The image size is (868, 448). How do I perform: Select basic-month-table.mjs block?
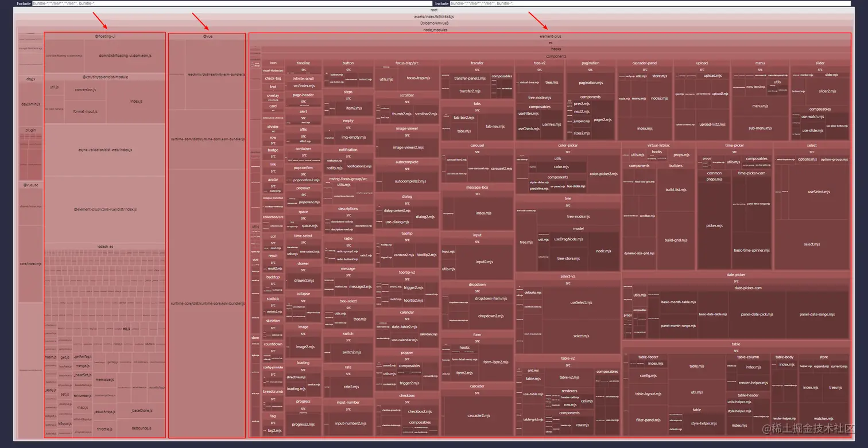pyautogui.click(x=678, y=302)
